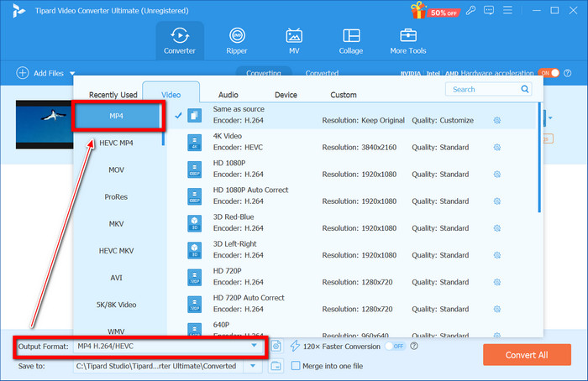Click the seagull video thumbnail

pyautogui.click(x=45, y=124)
